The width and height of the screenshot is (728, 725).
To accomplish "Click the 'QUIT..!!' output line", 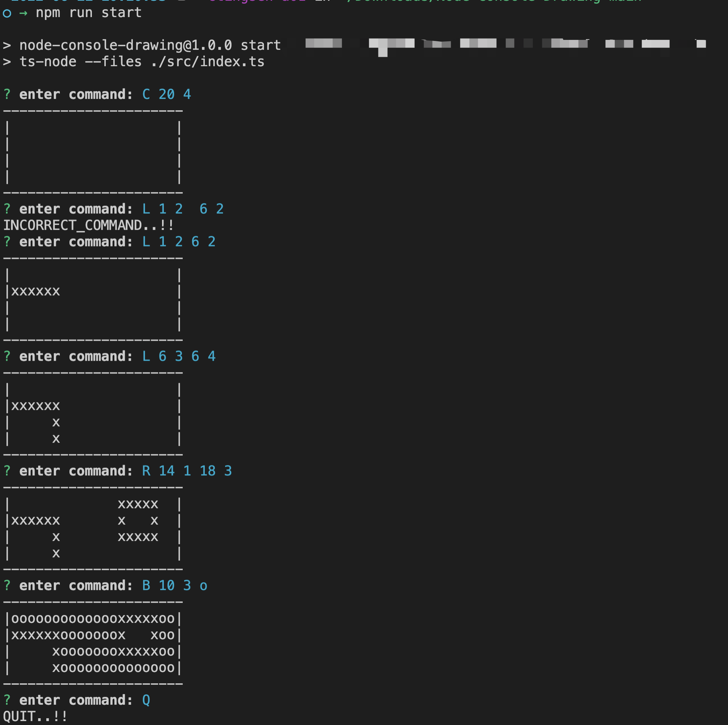I will coord(35,716).
